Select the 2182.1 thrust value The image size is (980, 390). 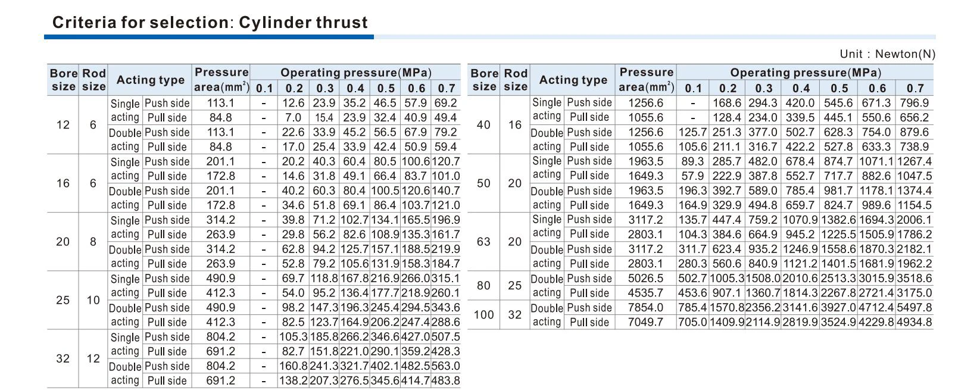pos(915,249)
